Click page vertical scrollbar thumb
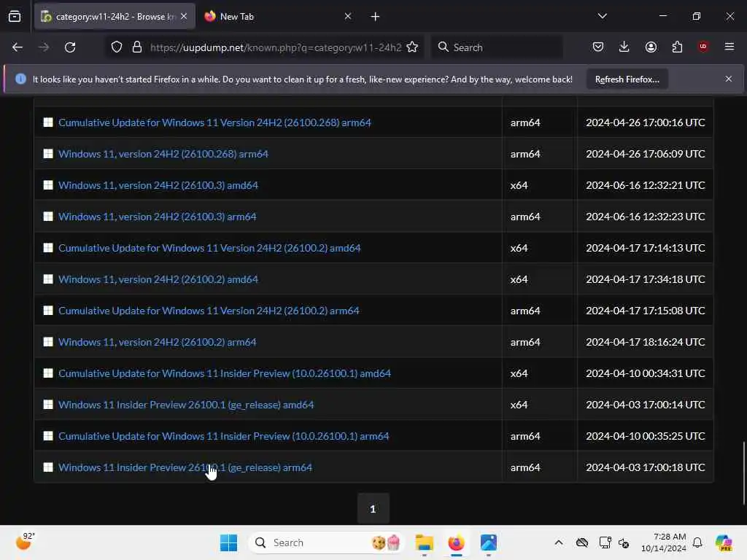 click(743, 472)
